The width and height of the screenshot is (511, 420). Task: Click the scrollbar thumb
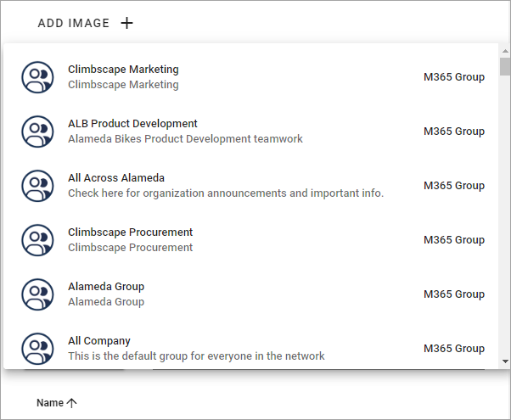pyautogui.click(x=505, y=67)
